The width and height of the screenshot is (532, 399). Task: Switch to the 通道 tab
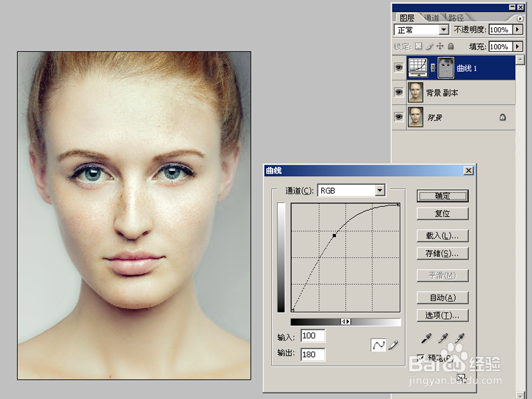coord(432,18)
